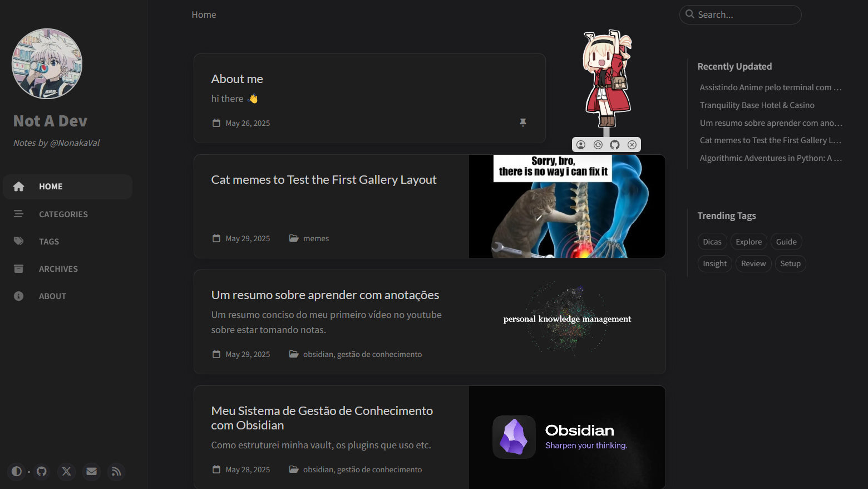Image resolution: width=868 pixels, height=489 pixels.
Task: Click the user icon under the mascot
Action: (581, 145)
